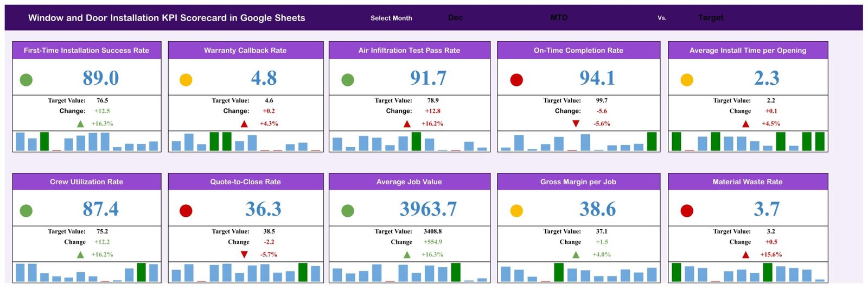Click the 4.8 KPI value

[264, 78]
